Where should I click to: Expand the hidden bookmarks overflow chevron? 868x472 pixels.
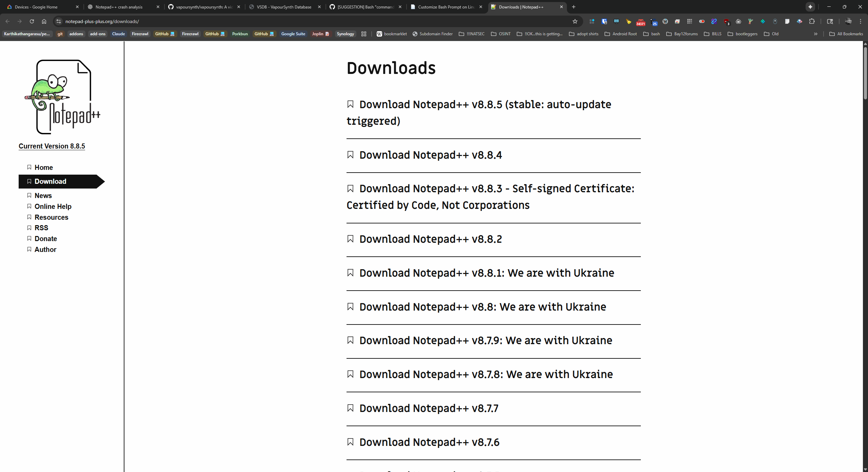[x=815, y=34]
